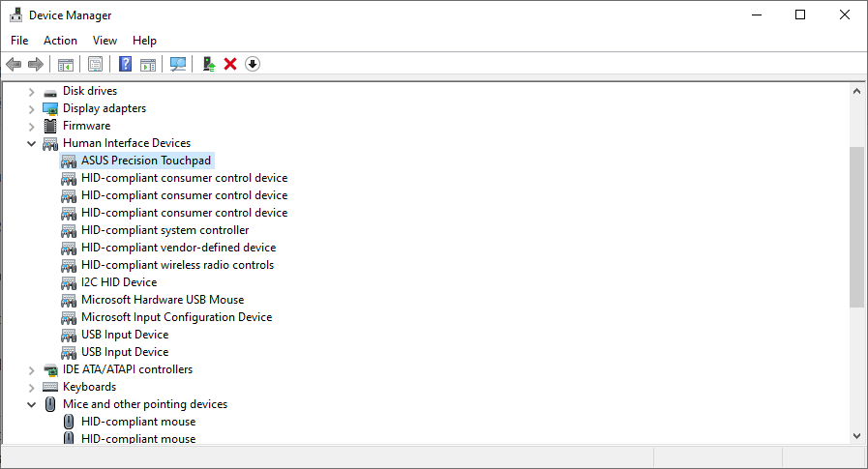
Task: Click the vertical scrollbar thumb
Action: [856, 226]
